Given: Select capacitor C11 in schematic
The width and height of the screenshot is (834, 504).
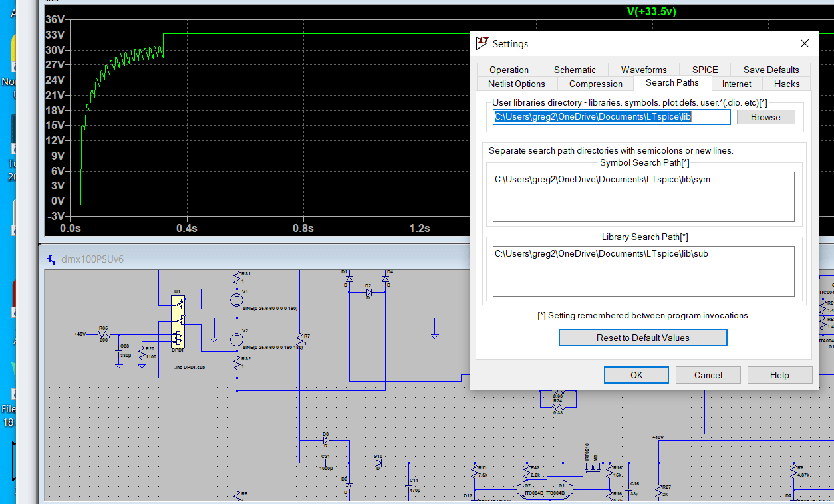Looking at the screenshot, I should (x=408, y=486).
